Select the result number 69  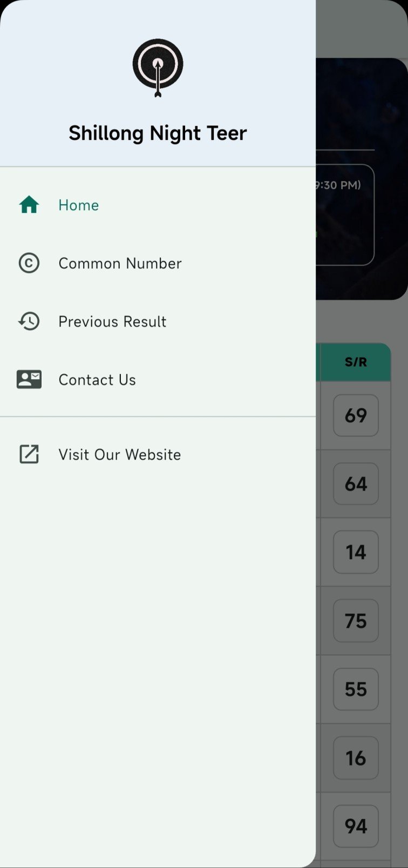356,415
